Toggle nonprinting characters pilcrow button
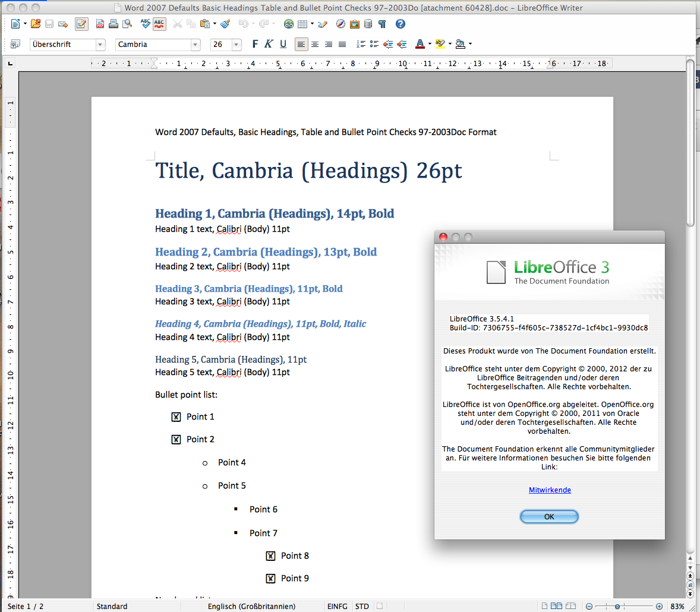Screen dimensions: 700x612 pos(382,24)
